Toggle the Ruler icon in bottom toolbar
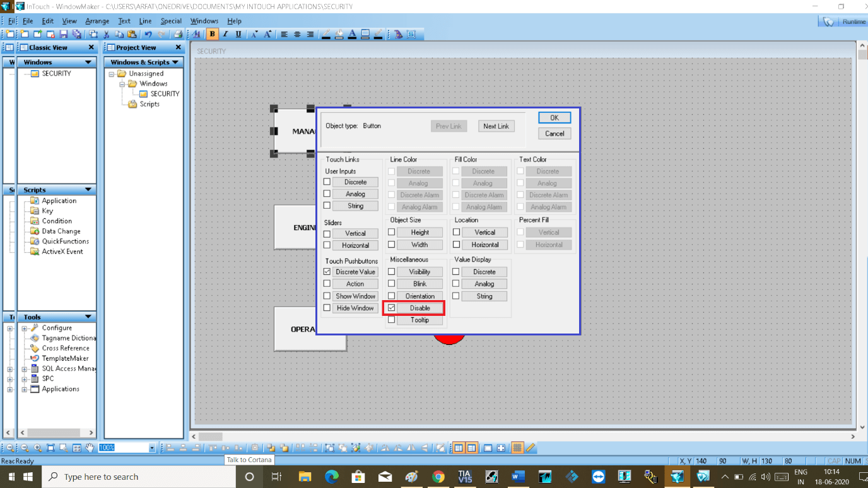The image size is (868, 488). (531, 448)
